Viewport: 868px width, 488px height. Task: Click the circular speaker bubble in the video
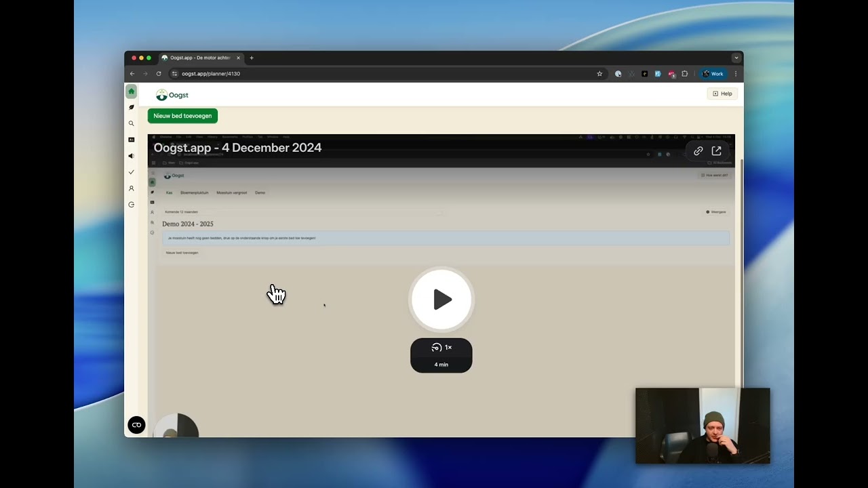pos(176,426)
